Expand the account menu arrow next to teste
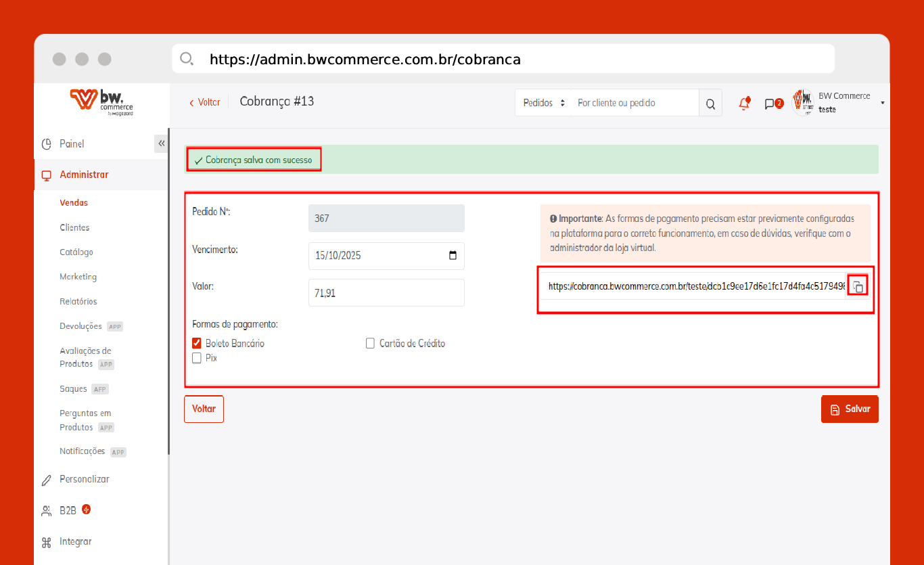924x565 pixels. pos(882,103)
